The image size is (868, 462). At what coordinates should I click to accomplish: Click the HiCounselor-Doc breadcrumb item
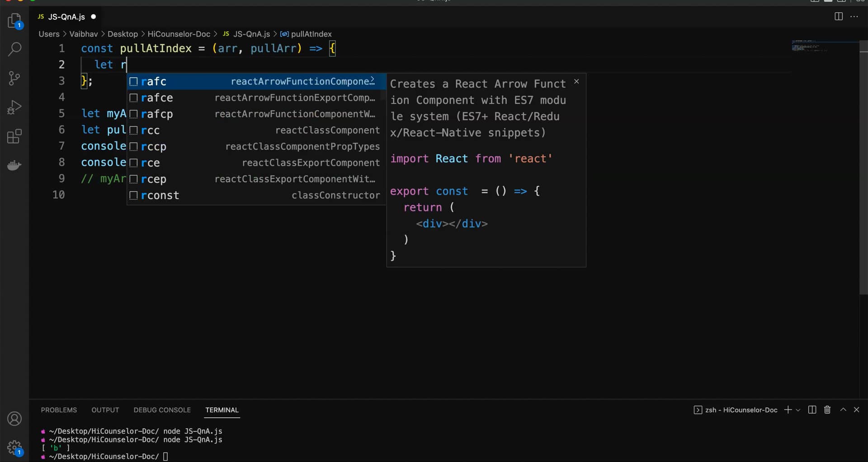(x=179, y=34)
